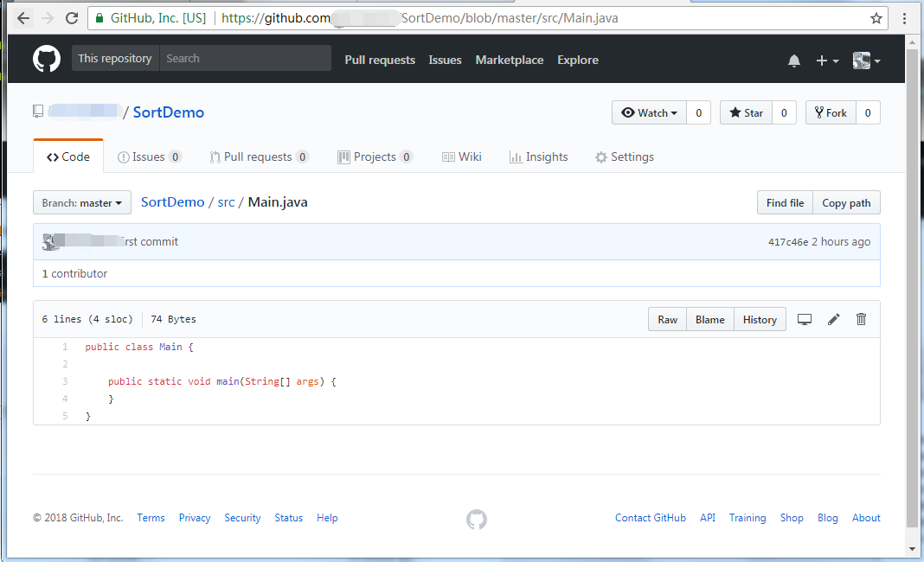This screenshot has height=562, width=924.
Task: Click Issues in top navigation
Action: (x=445, y=60)
